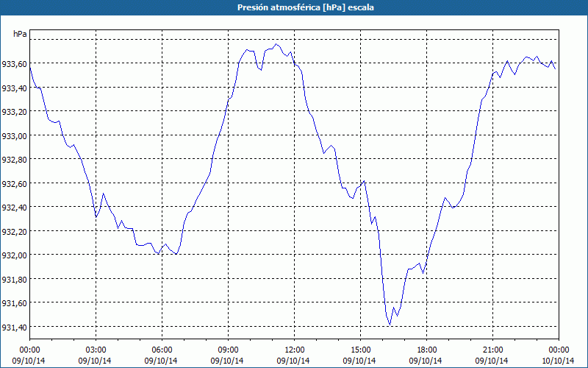
Task: Click the 933,20 axis label
Action: 14,112
